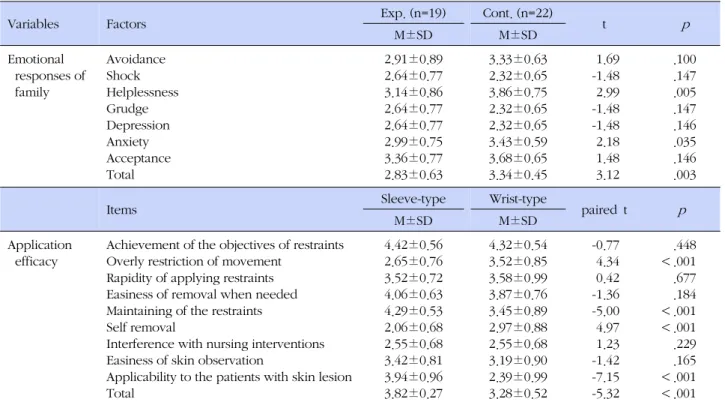Select the "Application efficacy" variable label
725x405 pixels.
[x=40, y=253]
